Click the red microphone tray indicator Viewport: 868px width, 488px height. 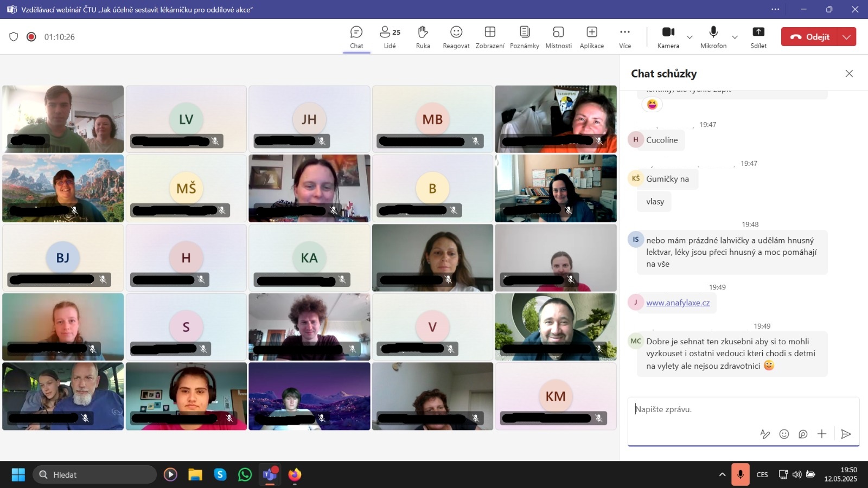pyautogui.click(x=740, y=474)
